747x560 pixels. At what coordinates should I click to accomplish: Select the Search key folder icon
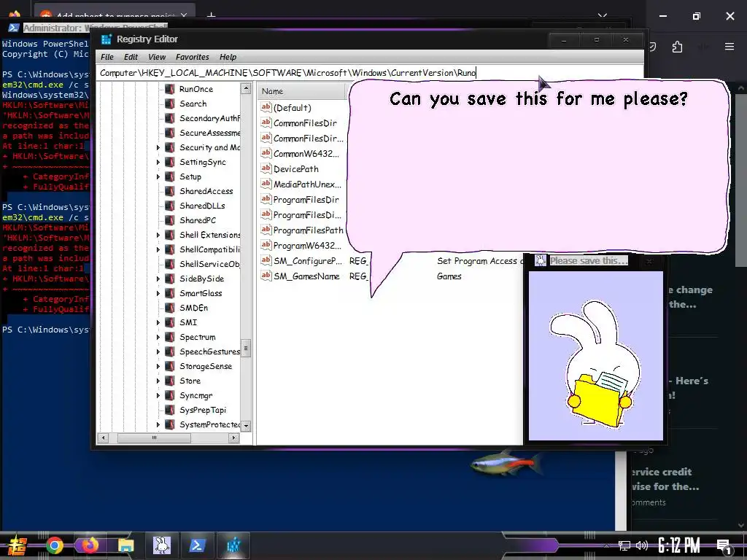coord(169,104)
